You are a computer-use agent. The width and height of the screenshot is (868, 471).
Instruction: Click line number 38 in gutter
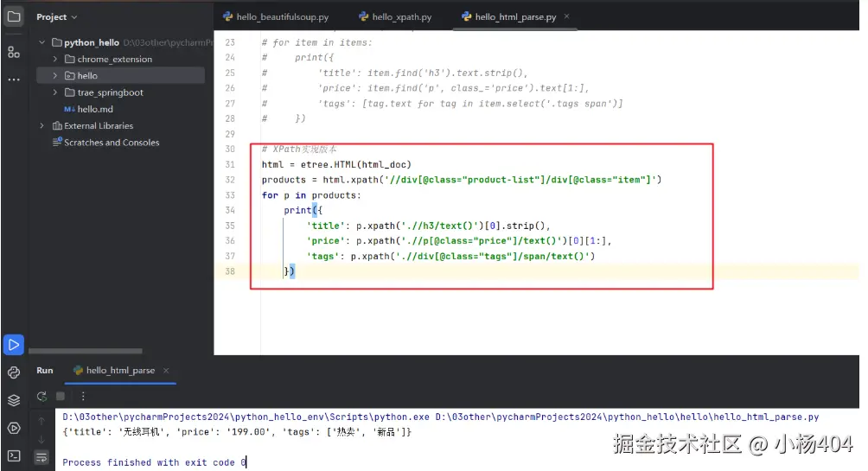click(230, 271)
